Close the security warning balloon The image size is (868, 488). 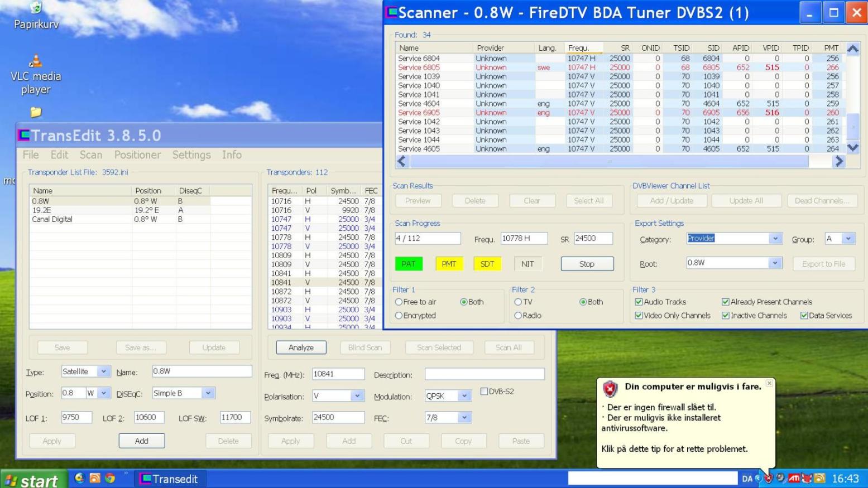(x=769, y=383)
